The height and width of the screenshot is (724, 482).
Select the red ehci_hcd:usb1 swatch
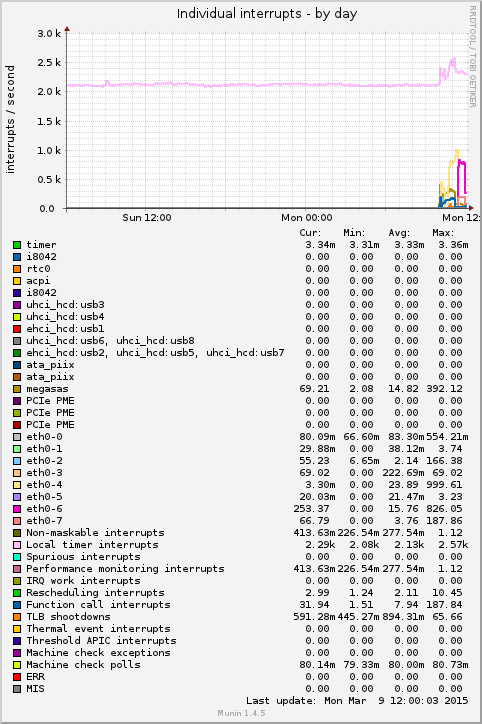[x=17, y=329]
